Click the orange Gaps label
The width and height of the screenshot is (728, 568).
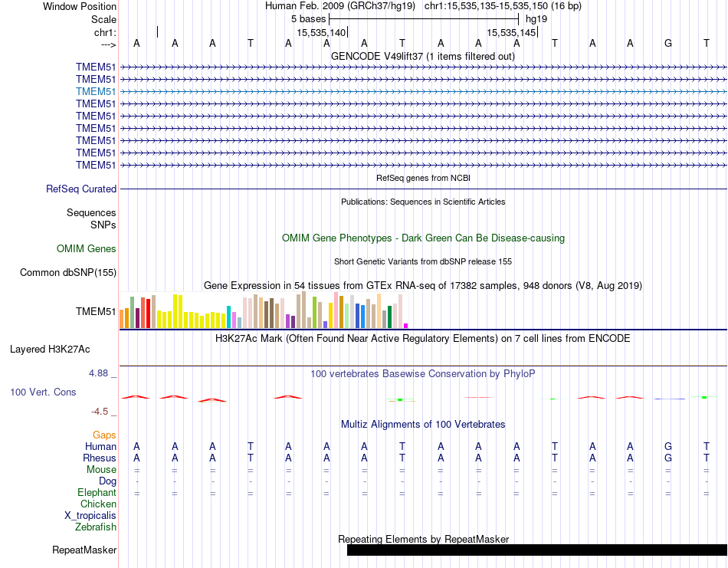click(104, 435)
